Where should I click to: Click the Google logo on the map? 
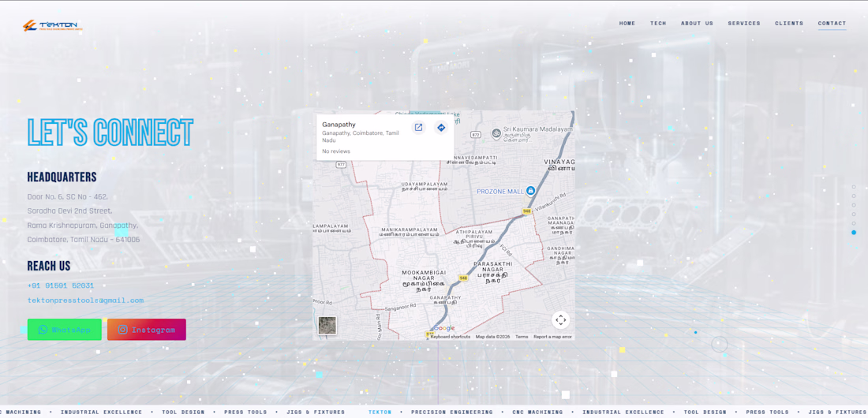pyautogui.click(x=445, y=328)
